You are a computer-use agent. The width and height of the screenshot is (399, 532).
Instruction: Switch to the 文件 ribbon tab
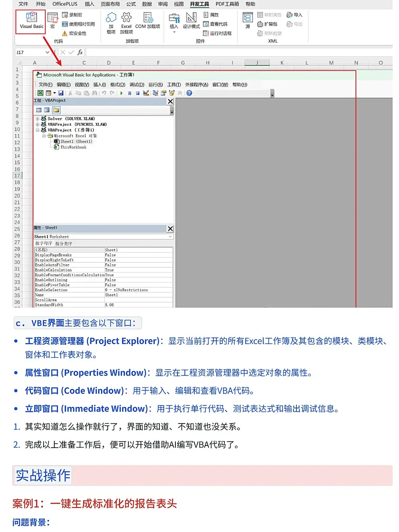23,4
